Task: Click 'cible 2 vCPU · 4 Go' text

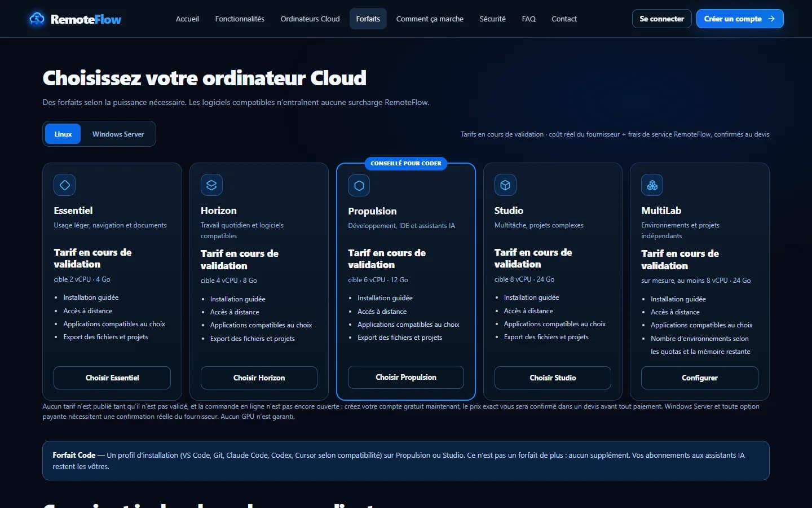Action: pyautogui.click(x=82, y=279)
